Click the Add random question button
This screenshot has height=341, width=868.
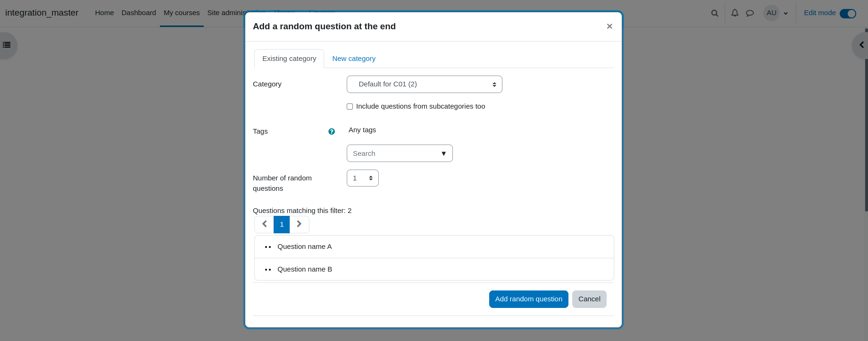tap(529, 299)
